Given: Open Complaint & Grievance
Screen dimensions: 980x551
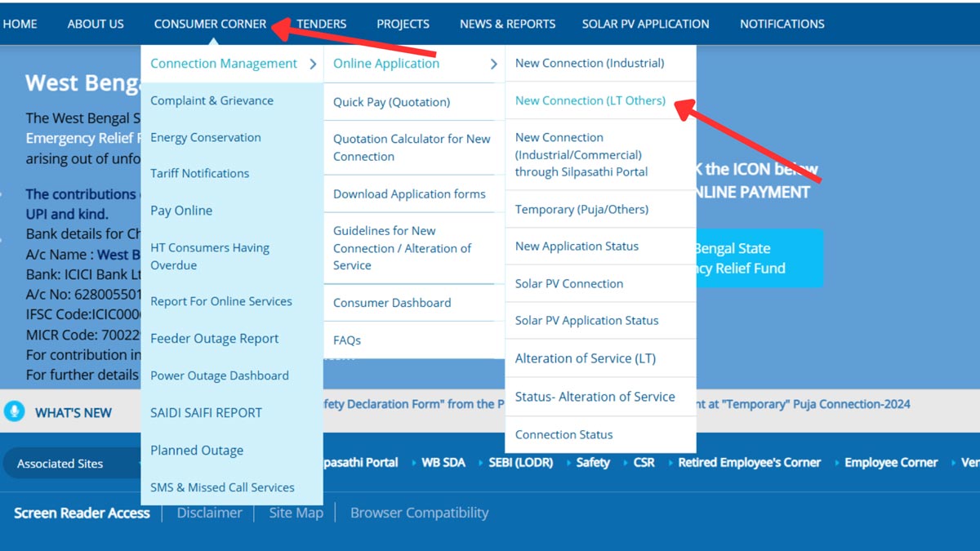Looking at the screenshot, I should (212, 100).
